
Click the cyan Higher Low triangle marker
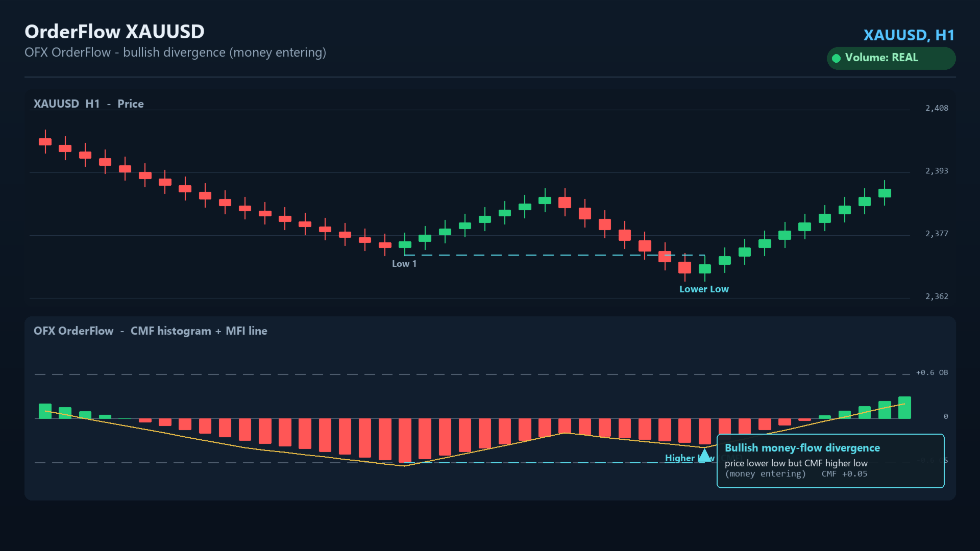[x=705, y=455]
